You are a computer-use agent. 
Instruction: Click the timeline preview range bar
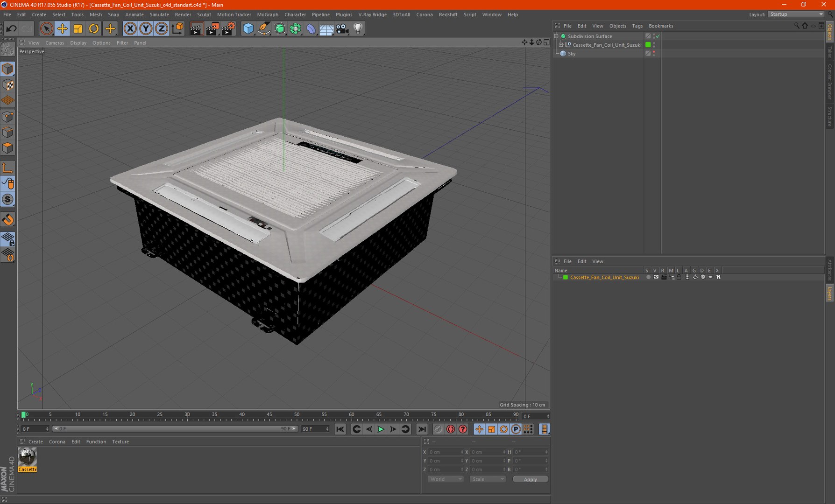175,429
